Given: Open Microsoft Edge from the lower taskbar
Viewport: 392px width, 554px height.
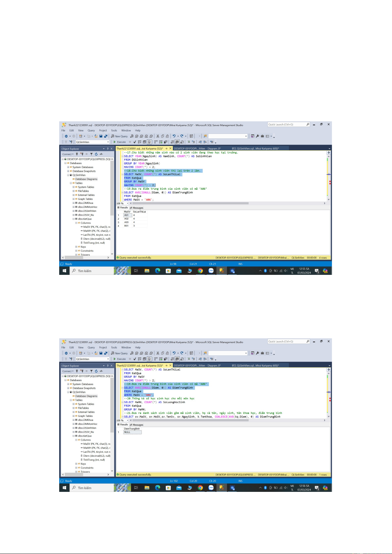Looking at the screenshot, I should (x=158, y=488).
